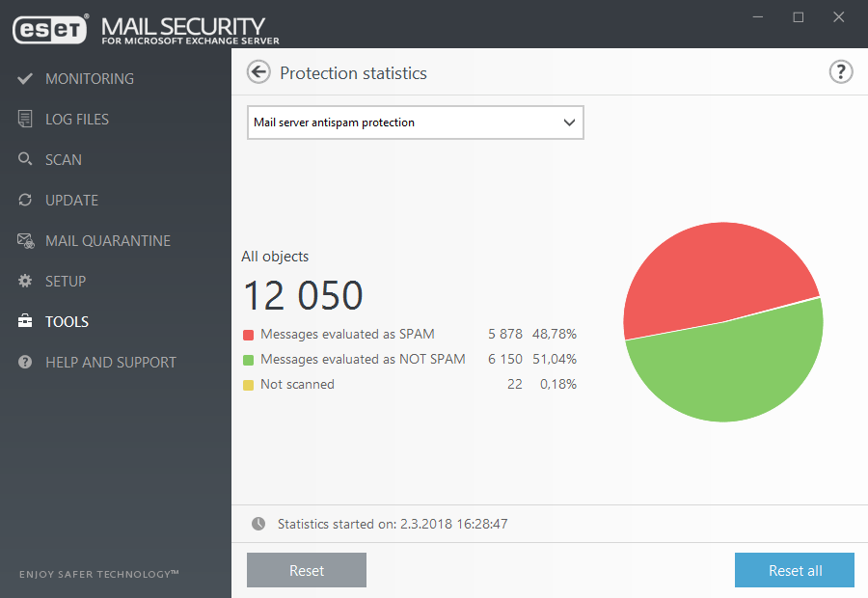Maximize the ESET Mail Security window

coord(799,17)
